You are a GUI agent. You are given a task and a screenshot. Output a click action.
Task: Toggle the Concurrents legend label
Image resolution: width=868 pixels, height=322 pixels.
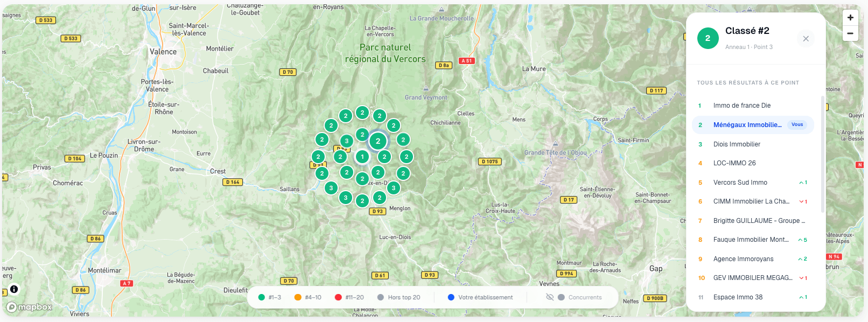click(585, 297)
